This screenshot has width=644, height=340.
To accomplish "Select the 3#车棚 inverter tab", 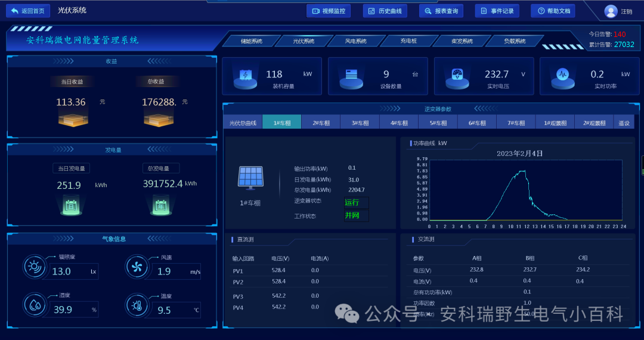I will pyautogui.click(x=360, y=122).
